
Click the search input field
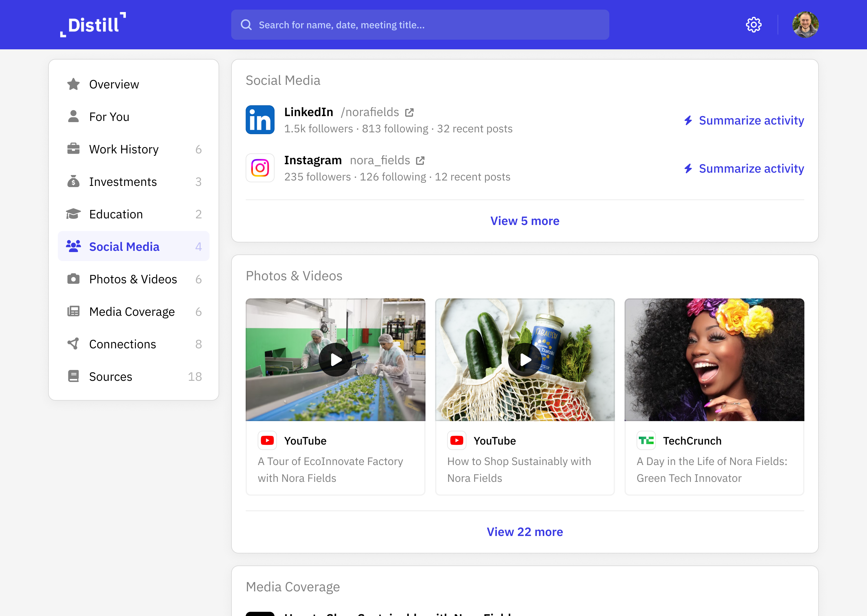420,25
